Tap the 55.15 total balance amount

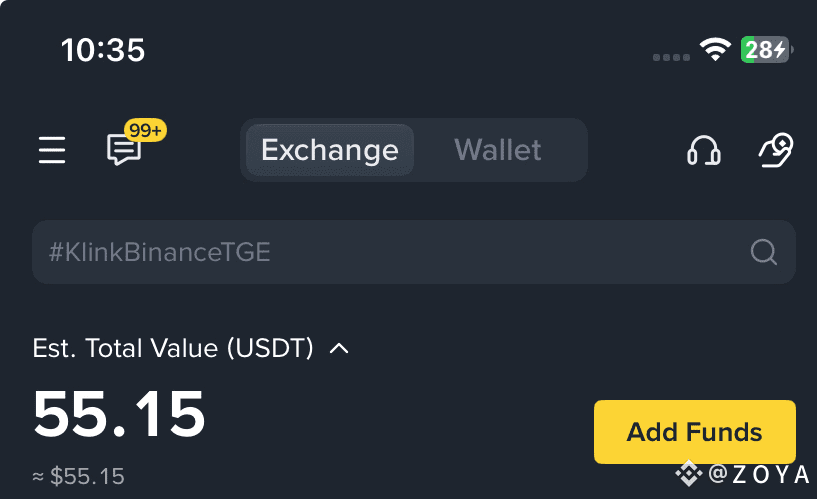[x=119, y=415]
